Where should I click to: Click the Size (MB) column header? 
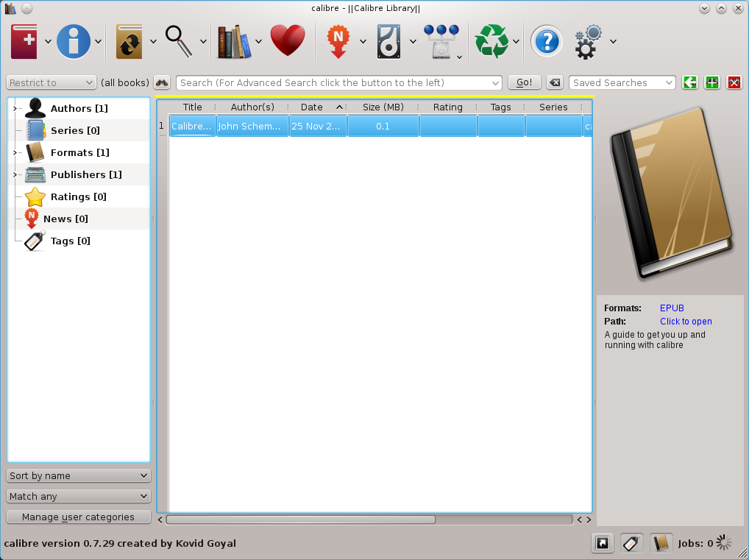[383, 107]
